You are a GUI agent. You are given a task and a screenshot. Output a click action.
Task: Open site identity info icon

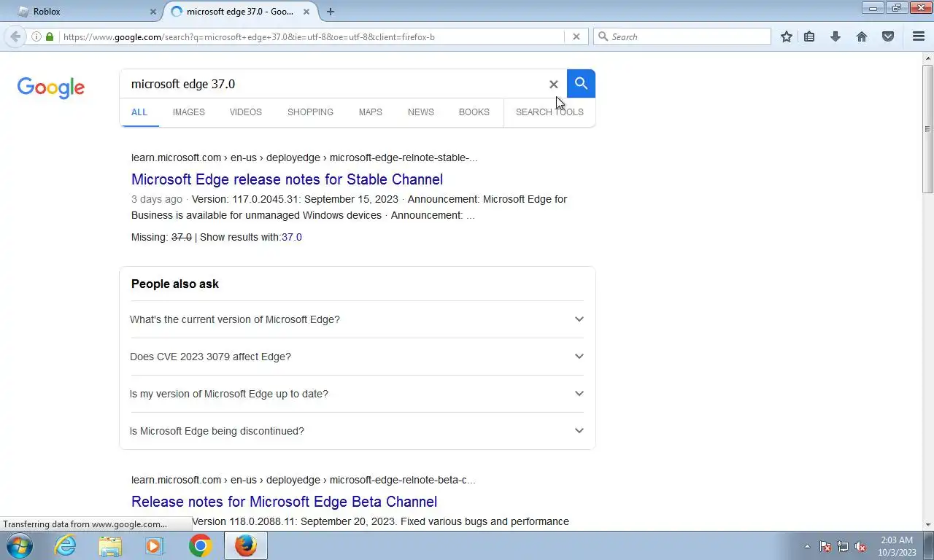click(36, 36)
